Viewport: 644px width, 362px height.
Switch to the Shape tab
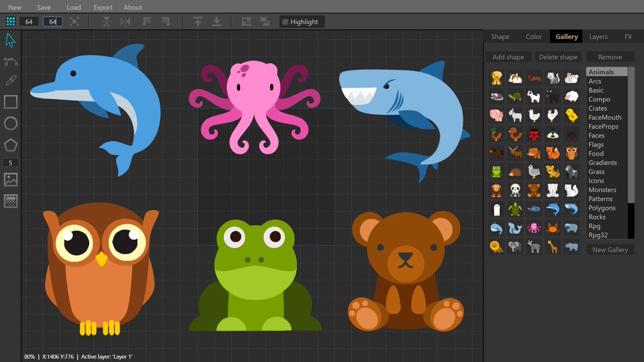tap(500, 36)
